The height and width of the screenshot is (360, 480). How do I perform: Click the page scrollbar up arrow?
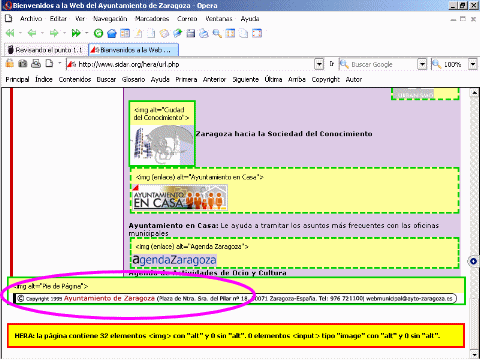tap(474, 93)
